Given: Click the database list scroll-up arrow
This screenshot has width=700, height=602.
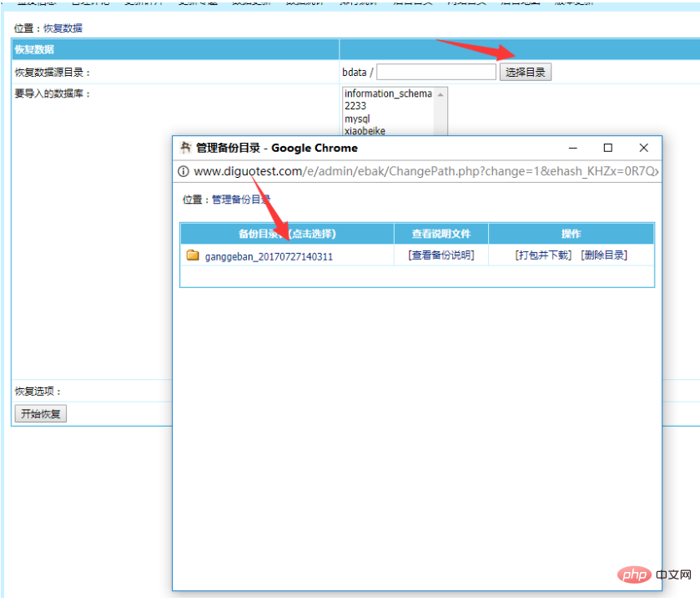Looking at the screenshot, I should pos(441,94).
